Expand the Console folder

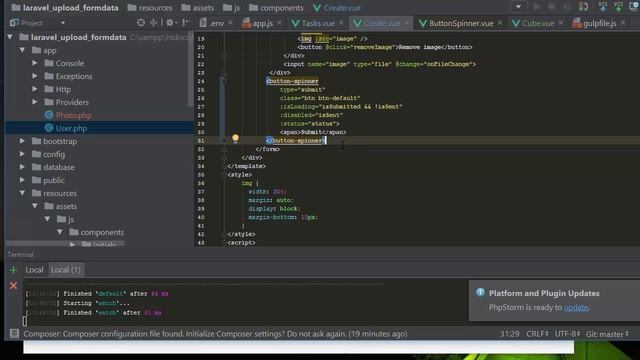coord(35,63)
